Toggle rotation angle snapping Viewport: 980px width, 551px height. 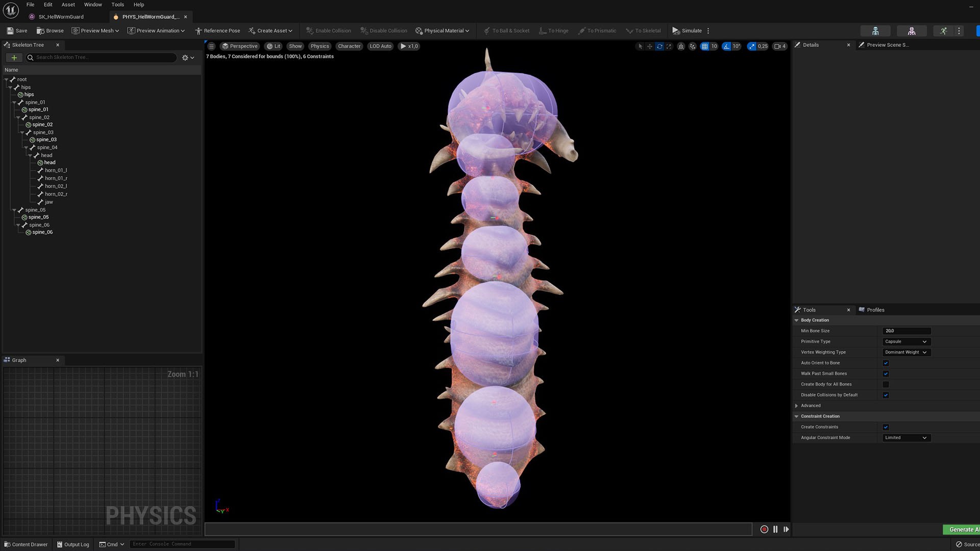point(726,46)
